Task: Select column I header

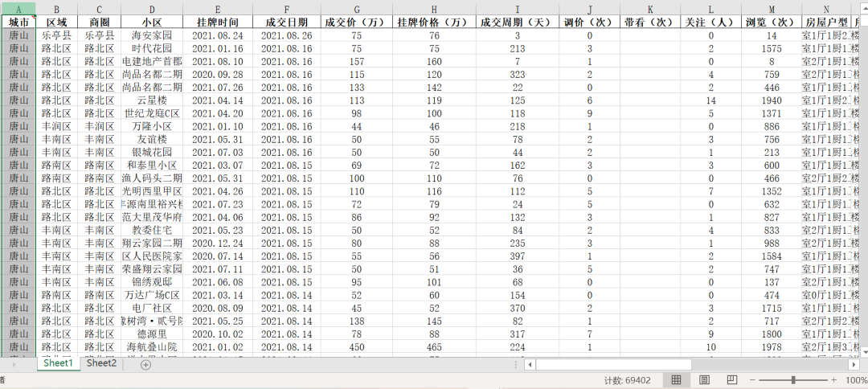Action: click(517, 9)
